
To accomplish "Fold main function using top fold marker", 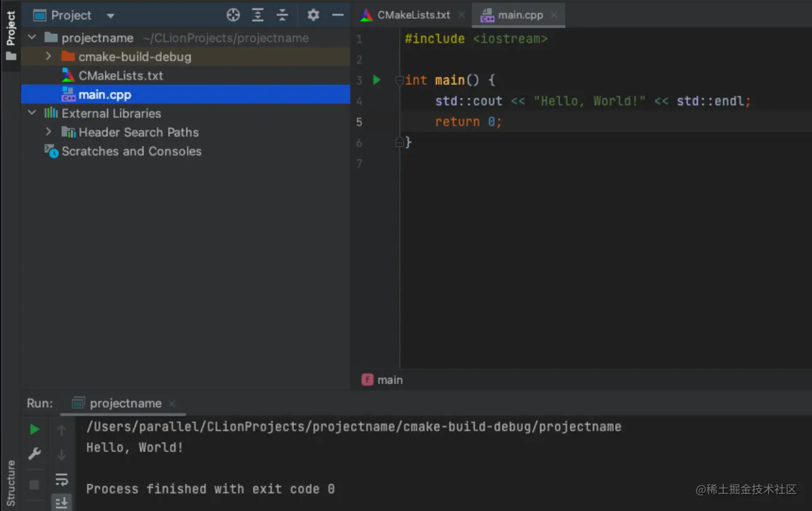I will tap(399, 80).
